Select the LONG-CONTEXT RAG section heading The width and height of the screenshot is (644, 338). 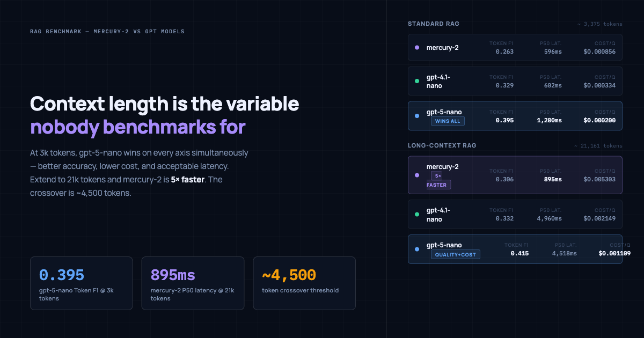coord(442,145)
